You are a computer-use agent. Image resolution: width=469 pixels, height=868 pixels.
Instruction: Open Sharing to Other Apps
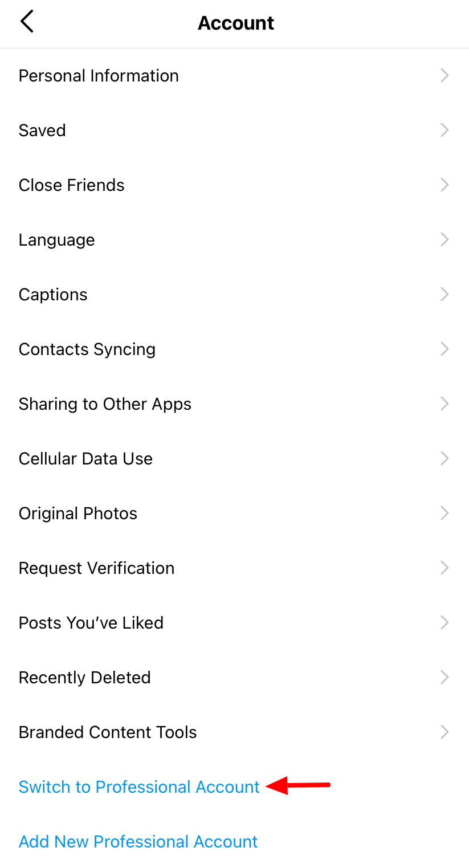coord(105,404)
